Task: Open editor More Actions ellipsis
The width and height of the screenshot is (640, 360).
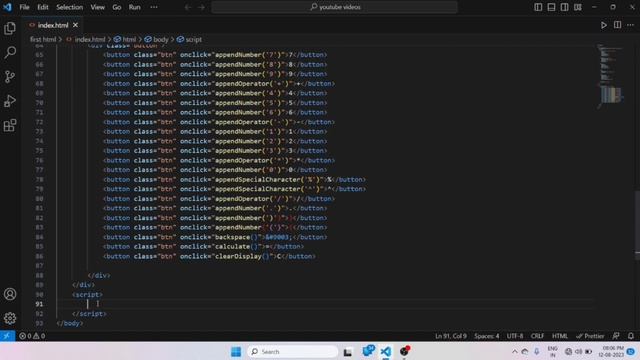Action: point(631,25)
